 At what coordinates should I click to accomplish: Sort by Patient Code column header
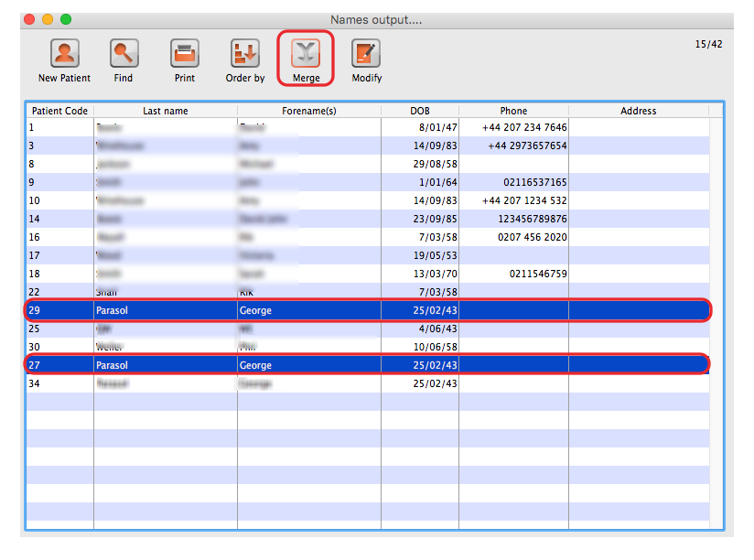point(59,111)
